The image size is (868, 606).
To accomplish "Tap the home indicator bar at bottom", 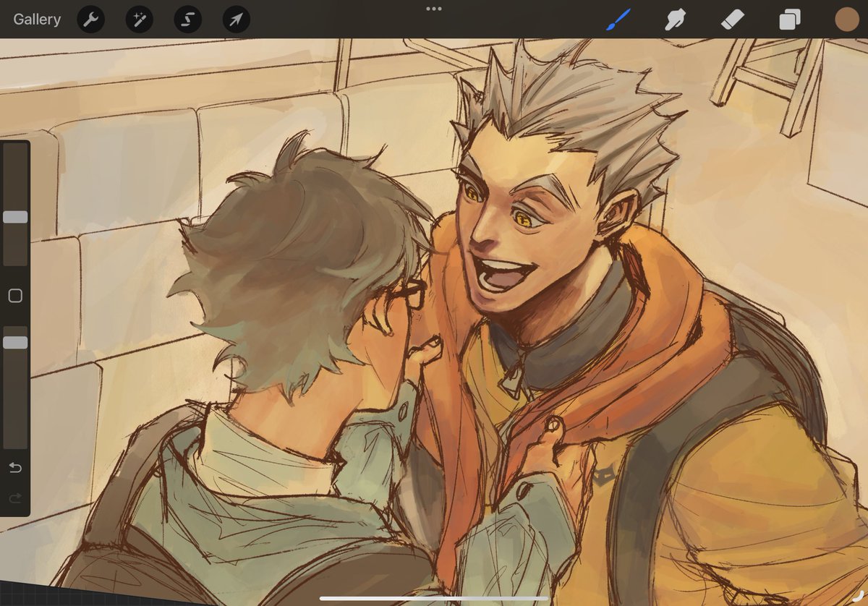I will [x=434, y=597].
